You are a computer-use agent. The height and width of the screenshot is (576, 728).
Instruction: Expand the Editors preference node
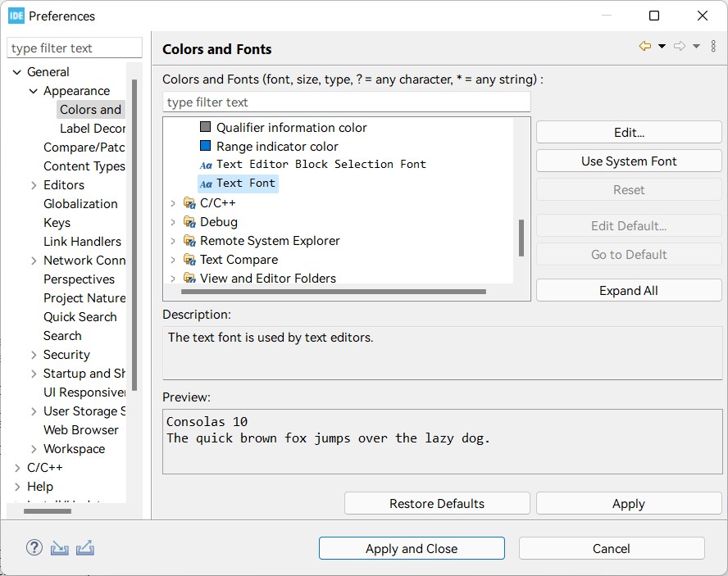[x=34, y=185]
